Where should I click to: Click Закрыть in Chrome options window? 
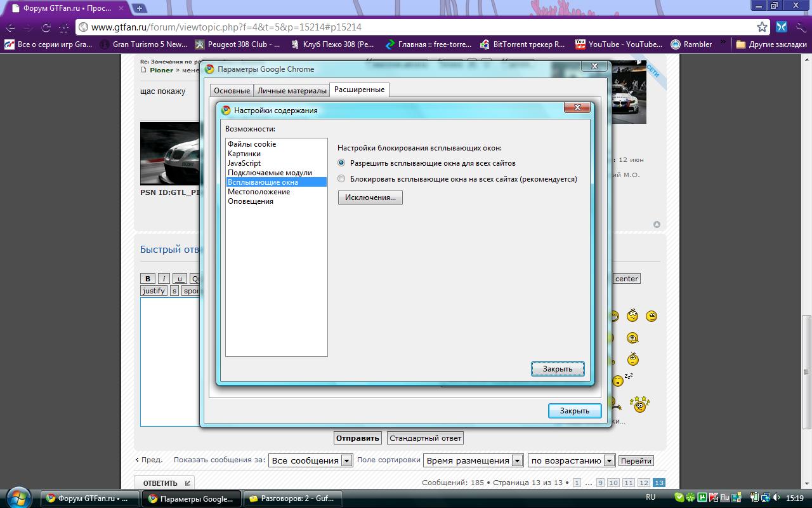point(575,411)
